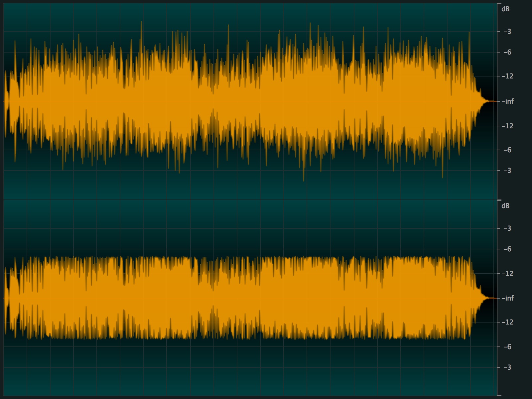
Task: Select lower channel's -3 mark above its centerline
Action: 507,228
